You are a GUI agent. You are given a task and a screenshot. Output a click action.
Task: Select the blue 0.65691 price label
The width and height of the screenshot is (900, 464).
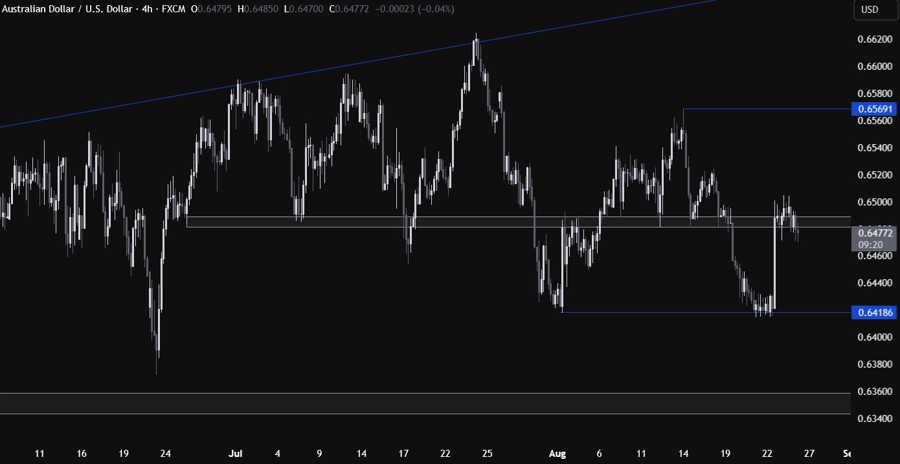pos(873,108)
